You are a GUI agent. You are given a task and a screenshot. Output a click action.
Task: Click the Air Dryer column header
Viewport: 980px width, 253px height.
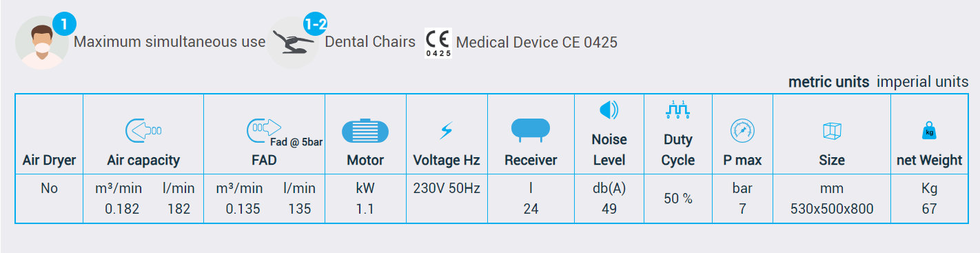(x=50, y=161)
